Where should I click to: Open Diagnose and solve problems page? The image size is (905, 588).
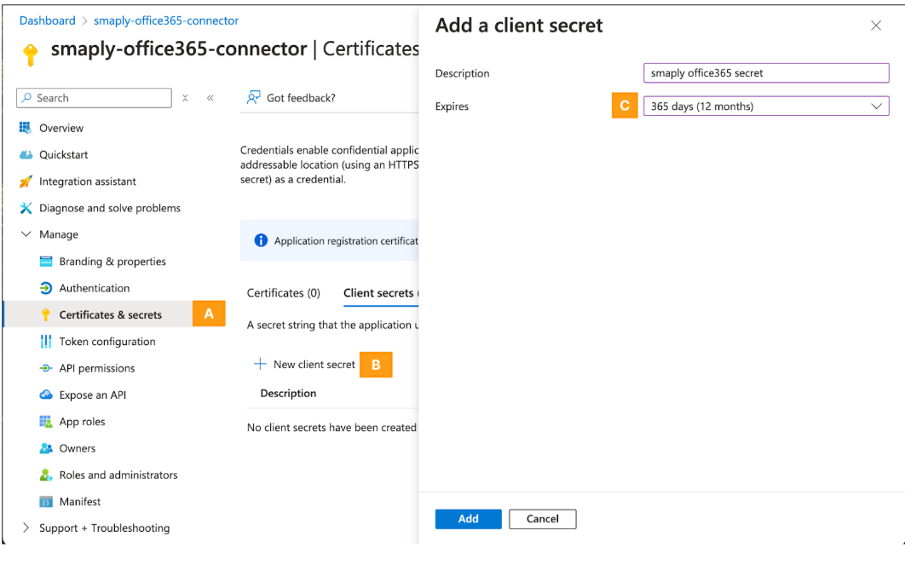[110, 208]
